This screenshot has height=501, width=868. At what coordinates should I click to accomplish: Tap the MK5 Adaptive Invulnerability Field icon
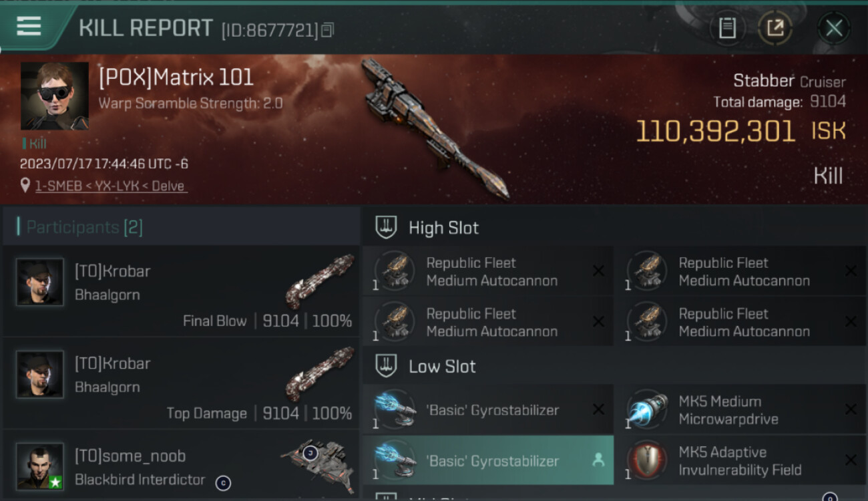(x=648, y=461)
